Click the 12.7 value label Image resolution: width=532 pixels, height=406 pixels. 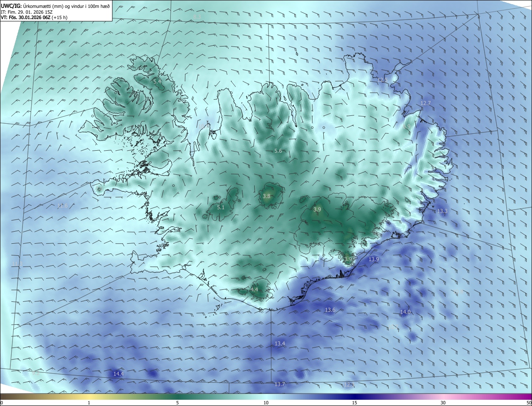tap(426, 103)
